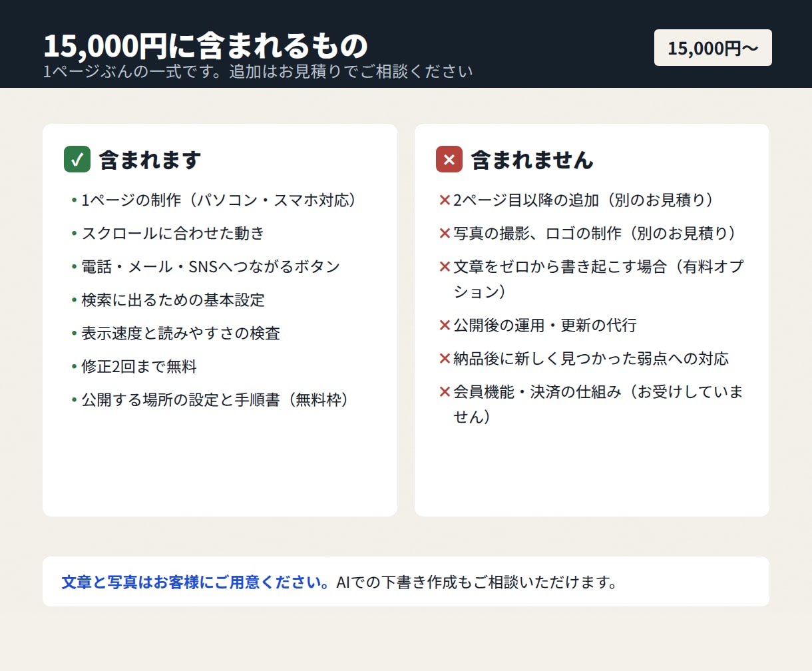Select the item 1ページの制作（パソコン・スマホ対応）
Image resolution: width=812 pixels, height=671 pixels.
coord(220,200)
